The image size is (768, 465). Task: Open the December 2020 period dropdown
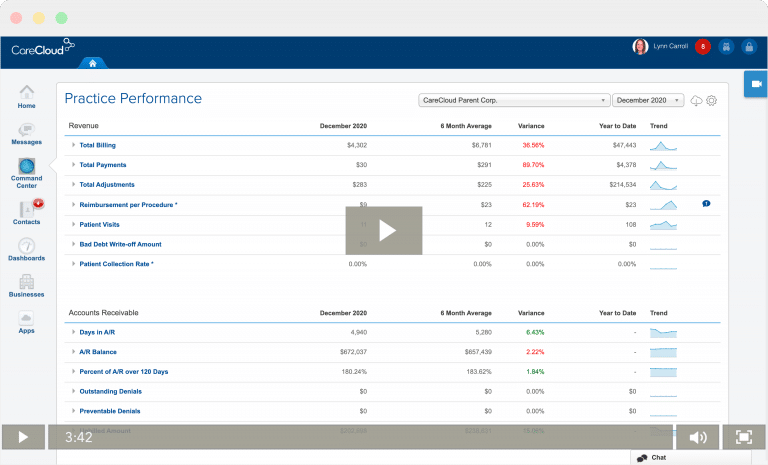648,100
